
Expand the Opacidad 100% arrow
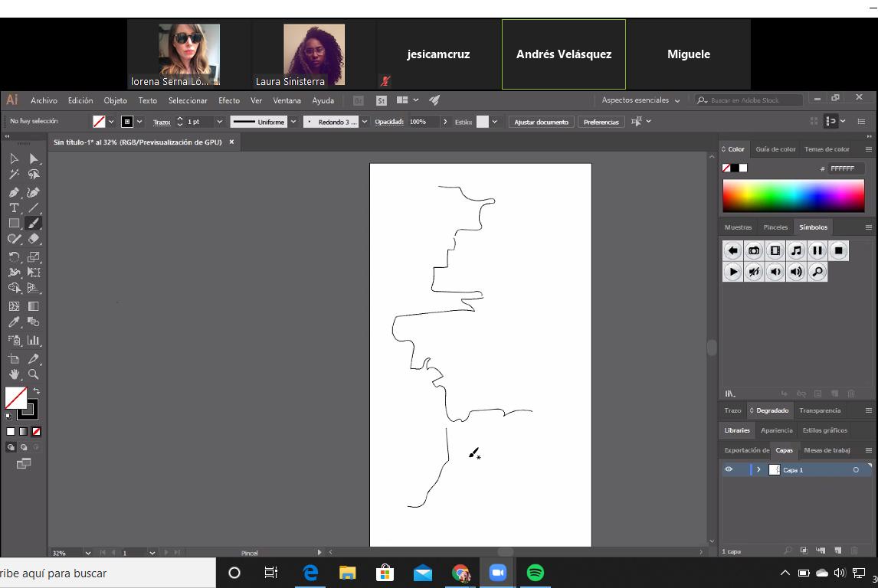coord(445,122)
